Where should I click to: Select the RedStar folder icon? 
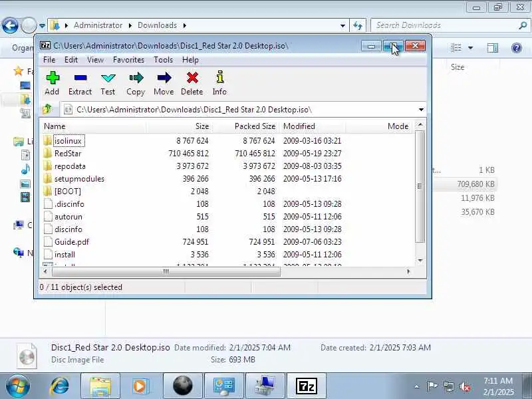48,153
